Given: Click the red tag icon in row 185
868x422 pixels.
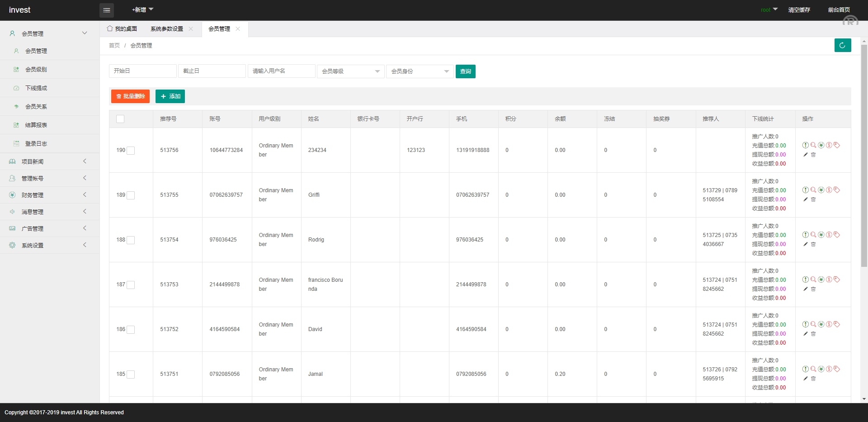Looking at the screenshot, I should coord(837,369).
